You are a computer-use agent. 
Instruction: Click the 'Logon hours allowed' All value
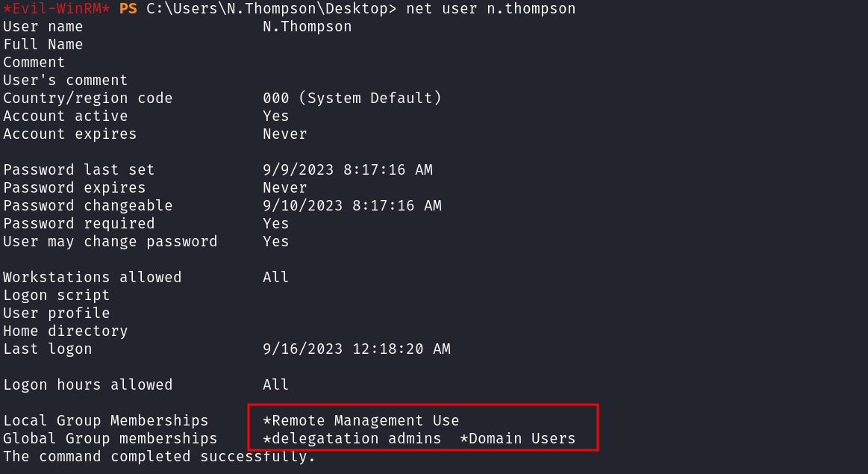tap(275, 385)
